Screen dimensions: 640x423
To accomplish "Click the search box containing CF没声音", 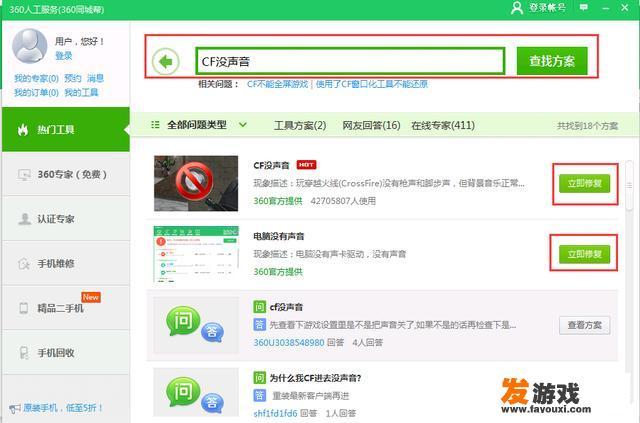I will [350, 61].
